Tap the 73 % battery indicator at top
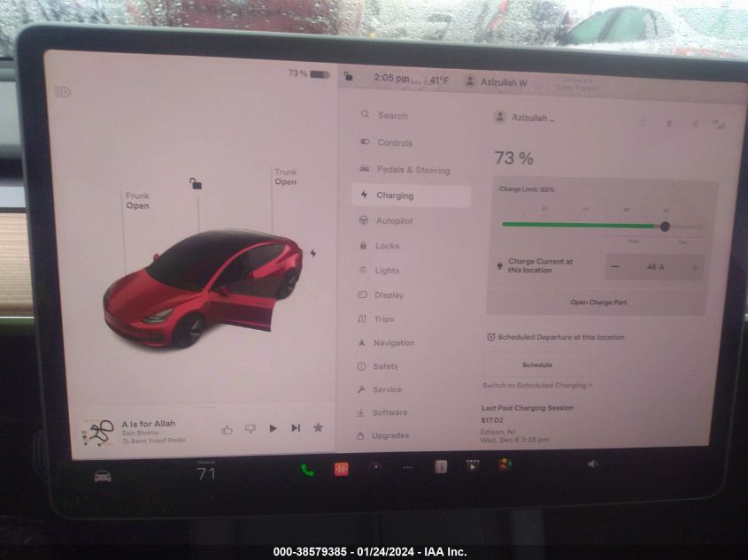 click(x=309, y=73)
